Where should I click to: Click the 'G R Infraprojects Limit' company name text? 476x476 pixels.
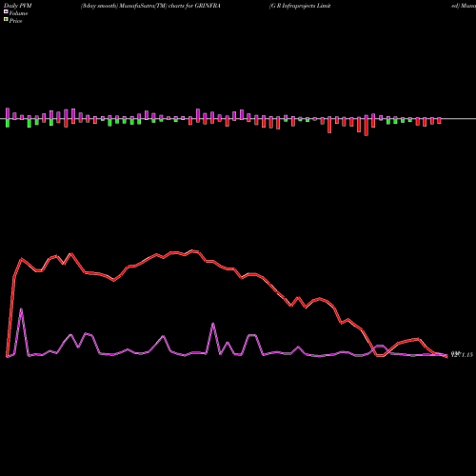(300, 6)
